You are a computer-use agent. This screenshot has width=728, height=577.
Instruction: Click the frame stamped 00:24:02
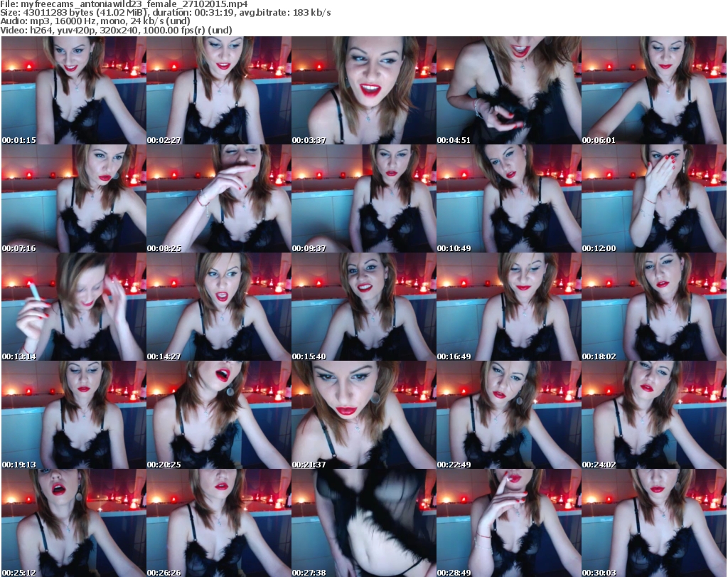pyautogui.click(x=654, y=415)
